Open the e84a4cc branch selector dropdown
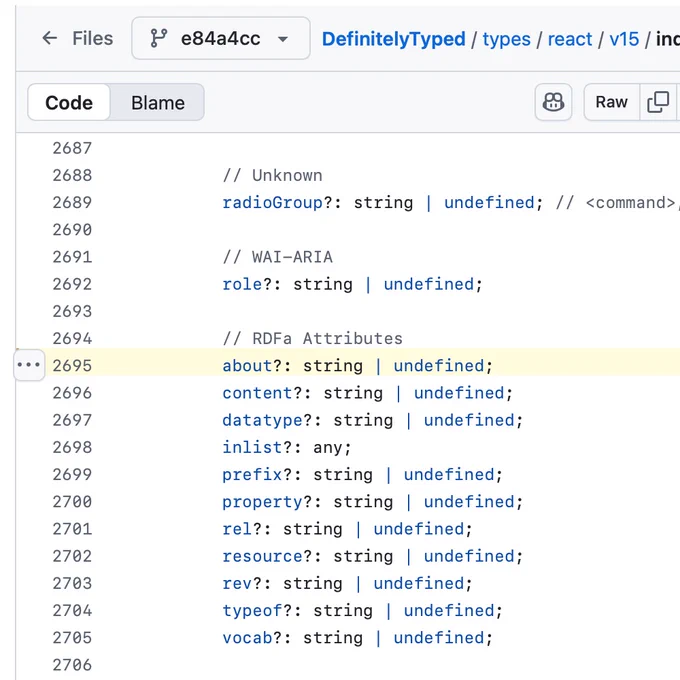The image size is (680, 680). click(x=221, y=38)
